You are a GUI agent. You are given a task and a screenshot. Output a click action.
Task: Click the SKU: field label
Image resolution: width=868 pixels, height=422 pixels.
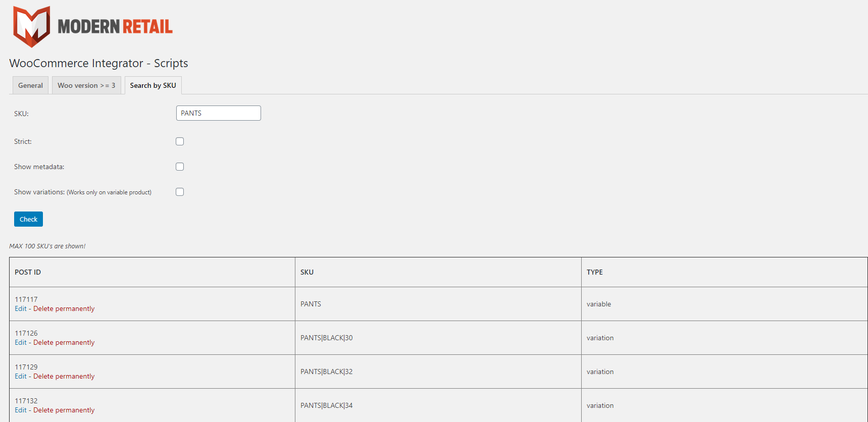pos(21,114)
